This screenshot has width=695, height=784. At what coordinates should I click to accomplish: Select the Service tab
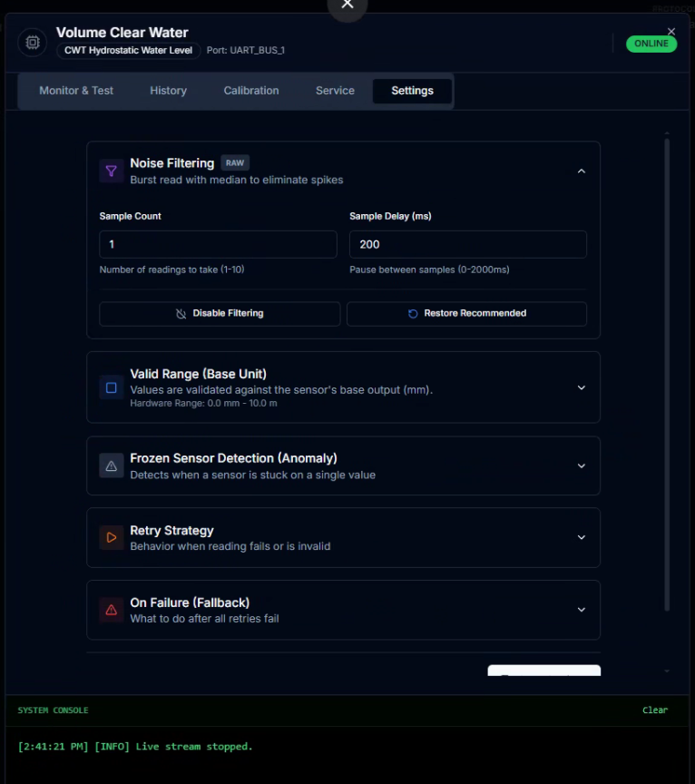335,91
